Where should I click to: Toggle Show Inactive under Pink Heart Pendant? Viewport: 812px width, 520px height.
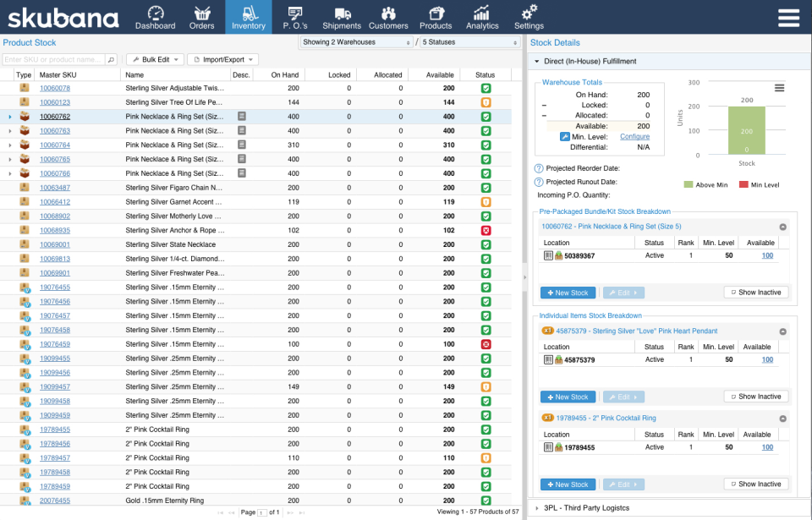pyautogui.click(x=756, y=397)
